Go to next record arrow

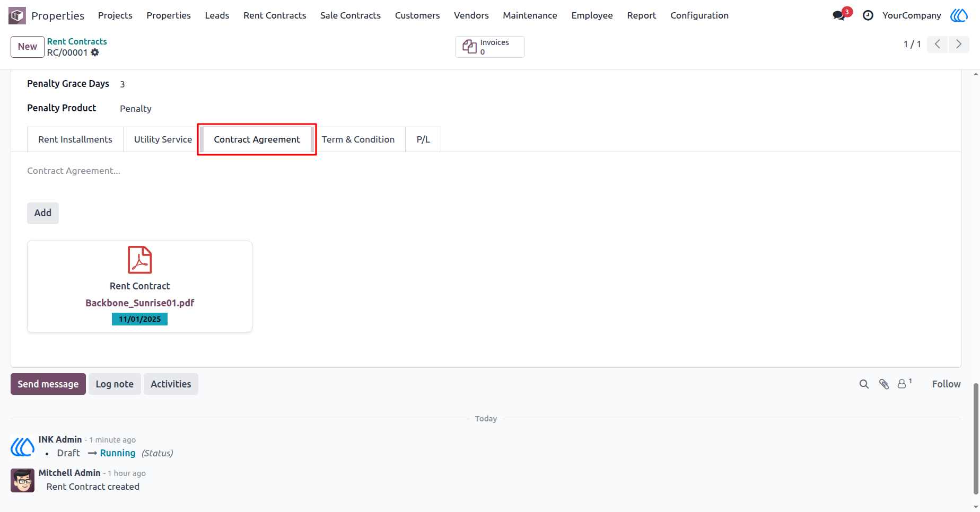point(959,44)
